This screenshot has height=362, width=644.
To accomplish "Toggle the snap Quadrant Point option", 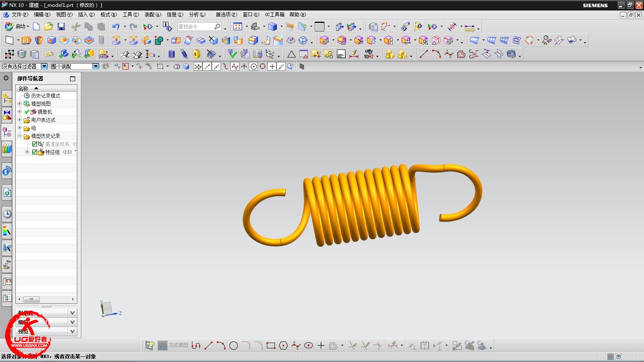I will pos(263,67).
